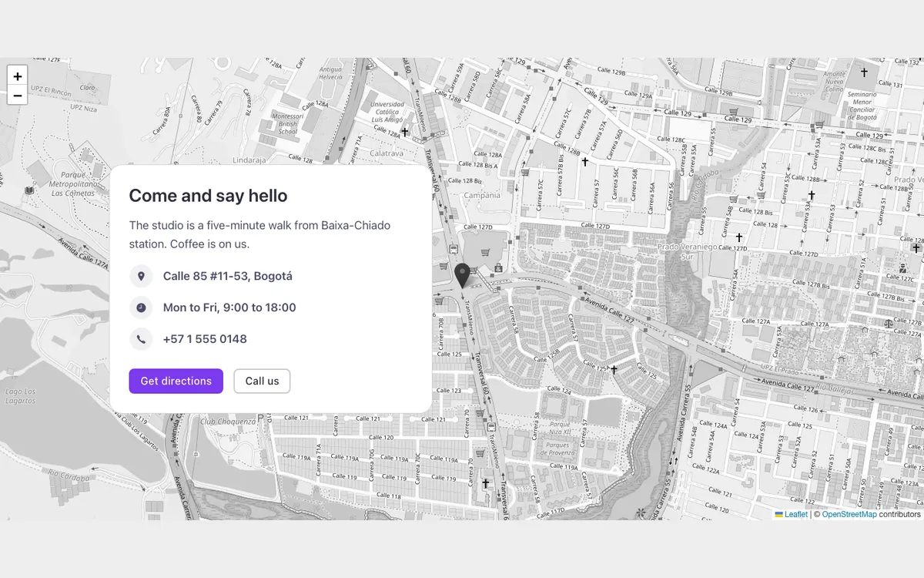Click the clock icon beside opening hours
Viewport: 924px width, 578px height.
tap(141, 307)
